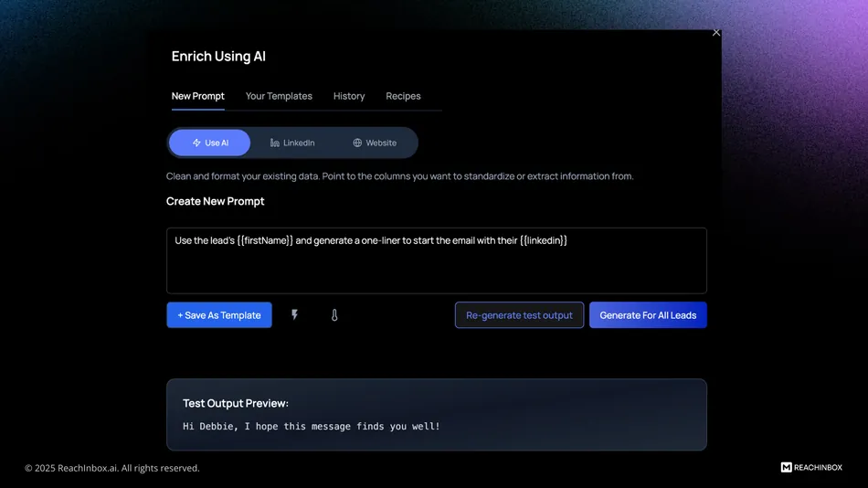Image resolution: width=868 pixels, height=488 pixels.
Task: Click the Save As Template button
Action: click(219, 314)
